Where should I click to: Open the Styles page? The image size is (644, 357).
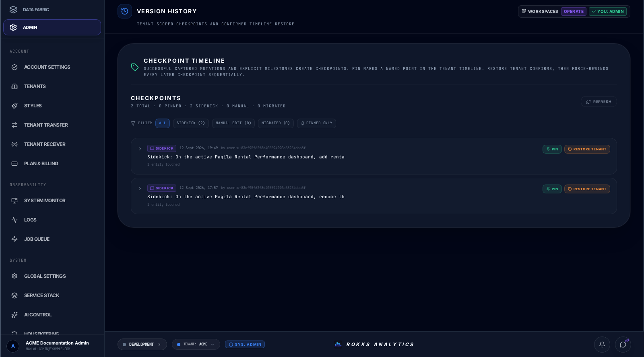pos(52,106)
